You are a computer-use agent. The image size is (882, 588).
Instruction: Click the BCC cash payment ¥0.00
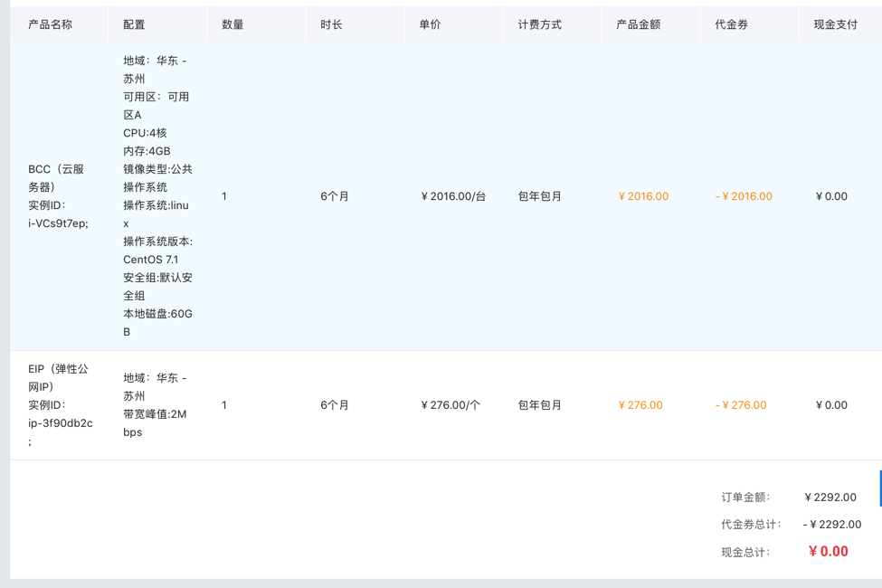(x=831, y=196)
